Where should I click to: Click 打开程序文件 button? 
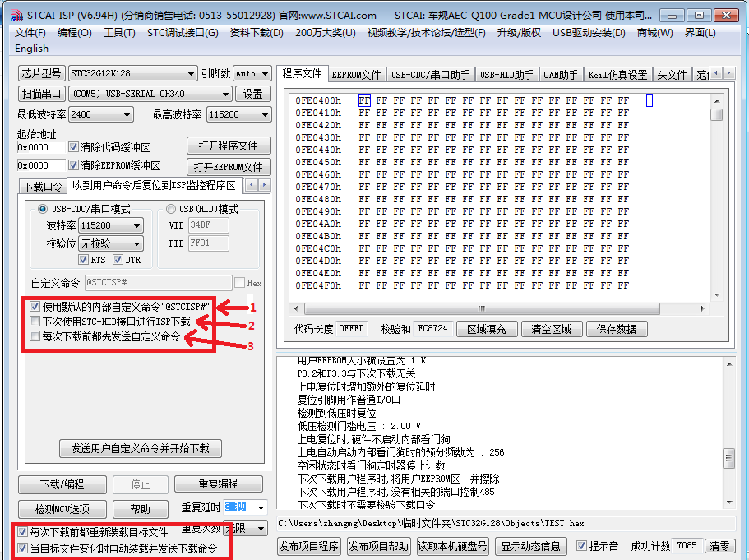(x=229, y=146)
